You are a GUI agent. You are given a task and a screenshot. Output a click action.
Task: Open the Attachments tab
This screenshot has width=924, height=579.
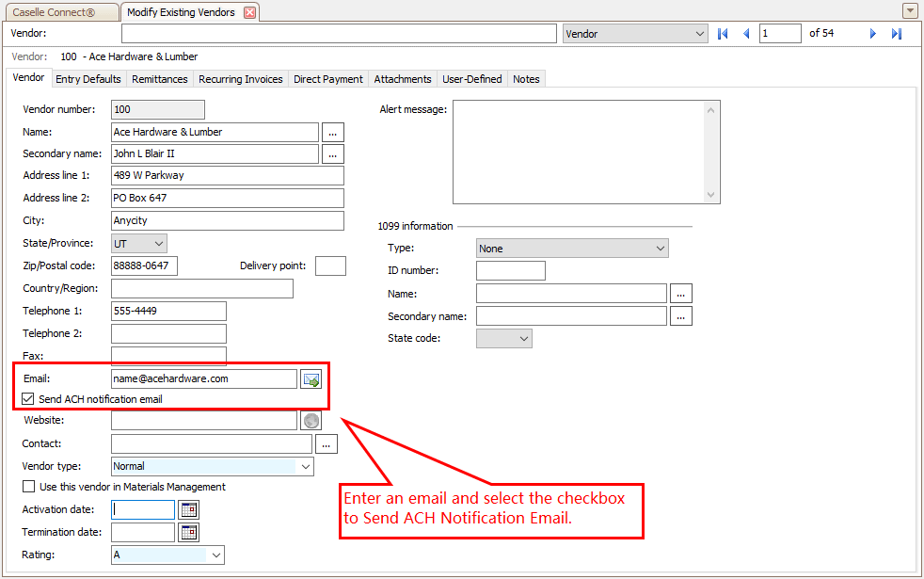403,79
